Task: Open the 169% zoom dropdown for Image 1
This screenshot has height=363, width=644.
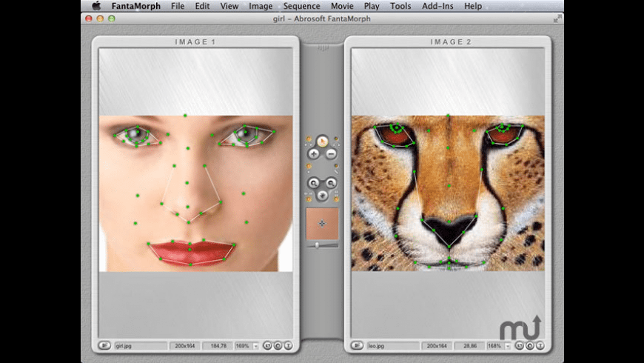Action: pos(256,346)
